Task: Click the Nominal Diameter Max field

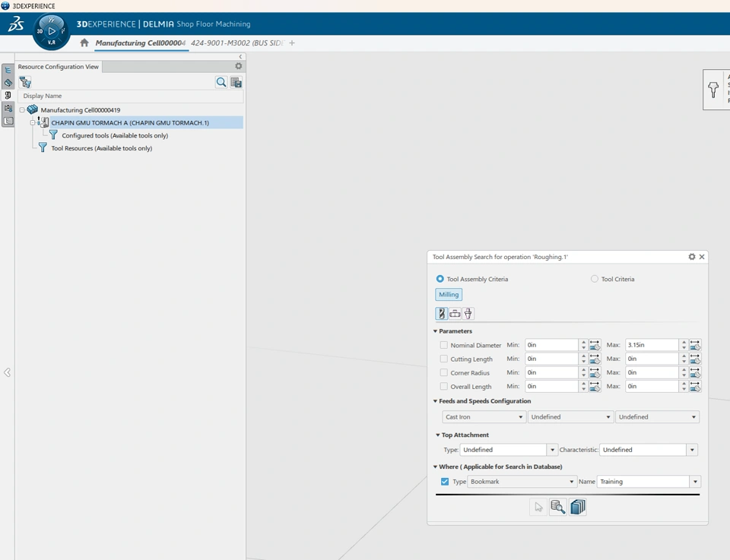Action: [652, 345]
